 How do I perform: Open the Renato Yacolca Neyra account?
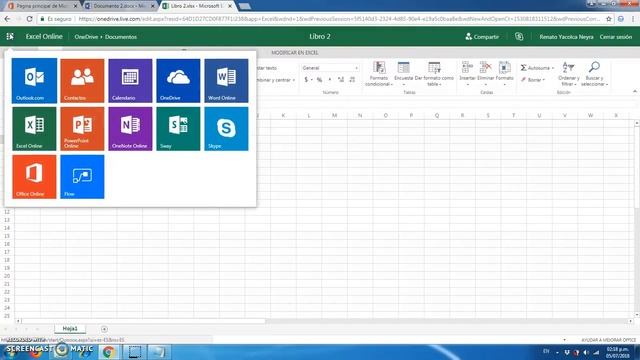pos(566,37)
